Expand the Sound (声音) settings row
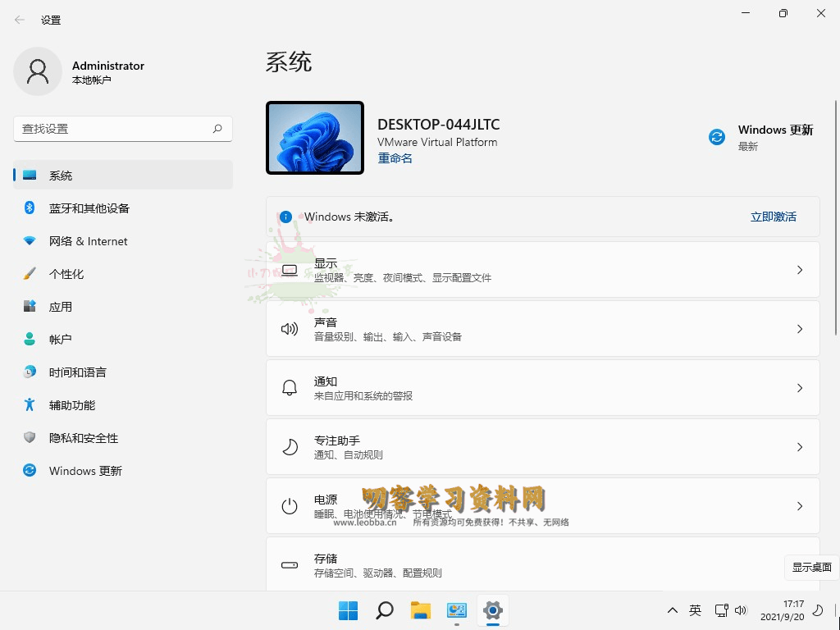The image size is (840, 630). [542, 328]
